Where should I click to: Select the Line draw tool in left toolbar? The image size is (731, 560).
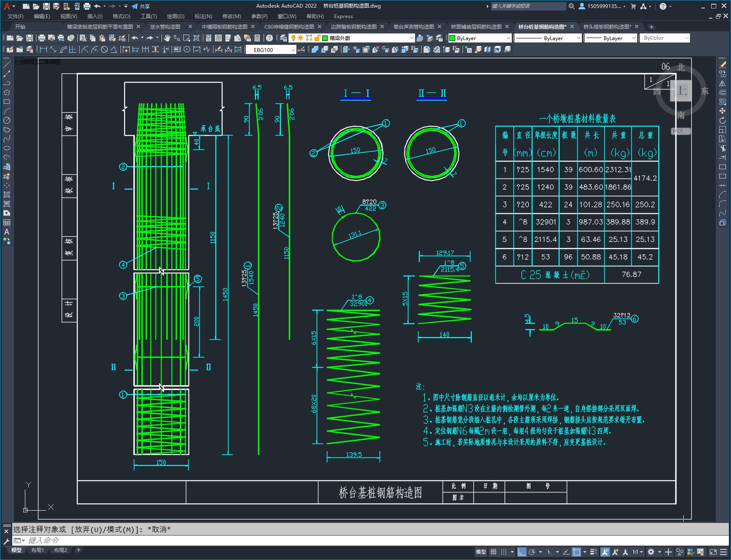(x=7, y=65)
